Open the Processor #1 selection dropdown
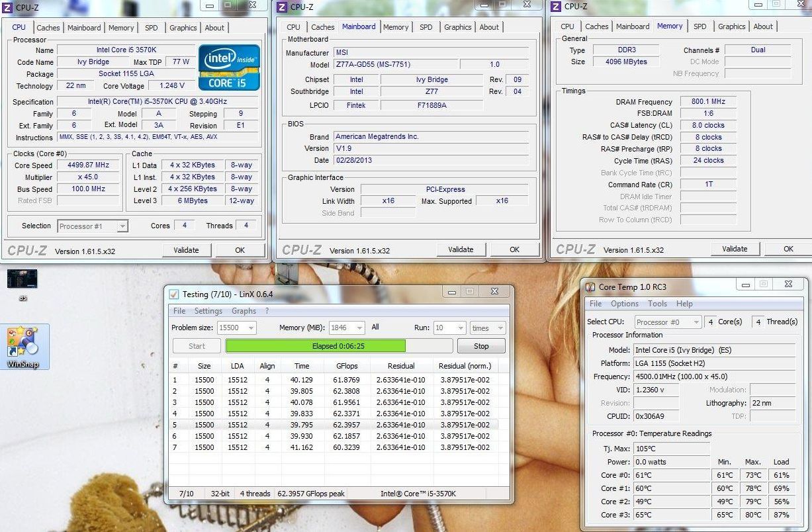 click(x=93, y=226)
